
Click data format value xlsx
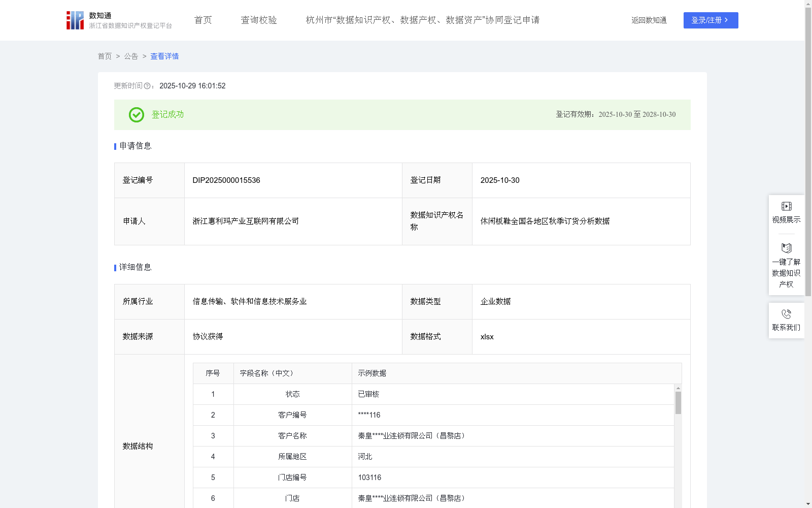[487, 337]
